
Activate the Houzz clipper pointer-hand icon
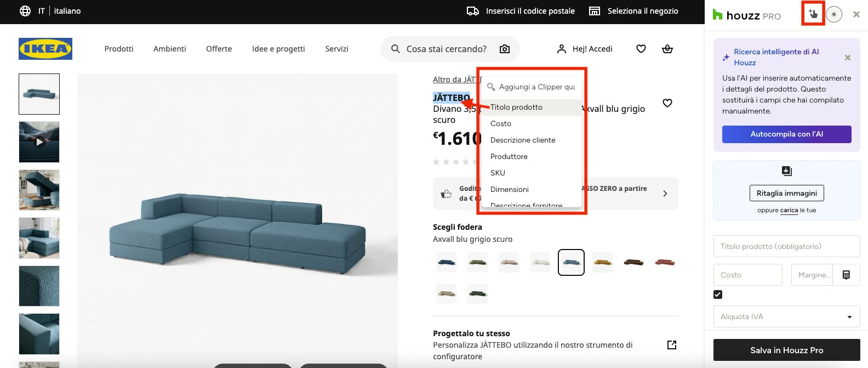coord(813,14)
